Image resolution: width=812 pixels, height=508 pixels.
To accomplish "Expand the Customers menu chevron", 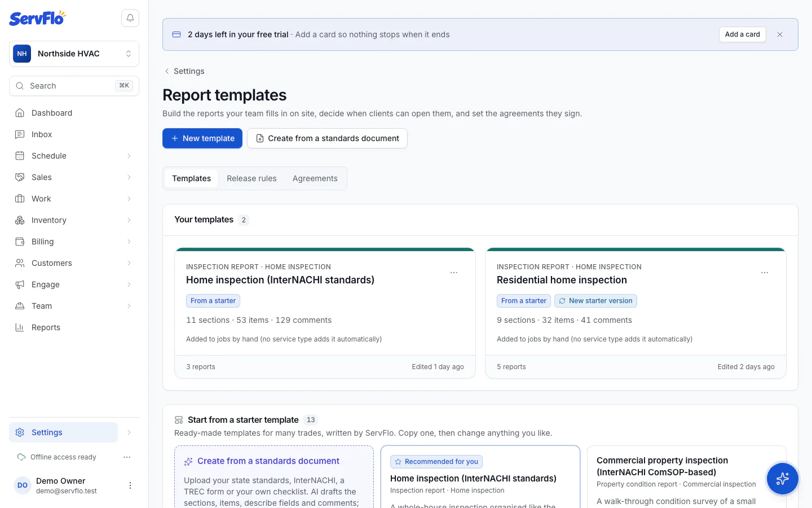I will [129, 263].
